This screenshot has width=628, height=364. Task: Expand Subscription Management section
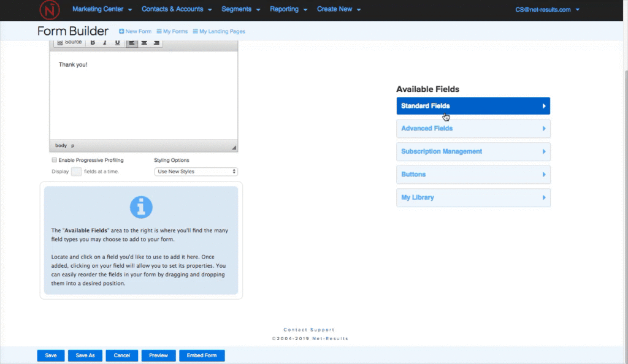473,151
